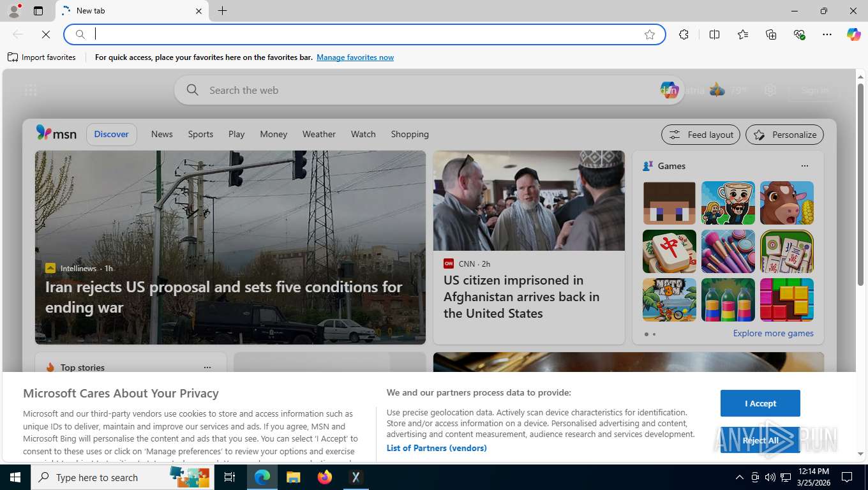This screenshot has width=868, height=490.
Task: Click the Search the web box
Action: (x=428, y=90)
